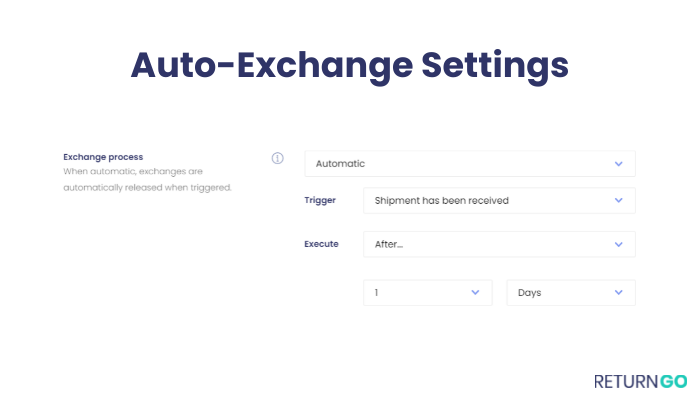
Task: Click the green GO part of the logo
Action: coord(673,382)
